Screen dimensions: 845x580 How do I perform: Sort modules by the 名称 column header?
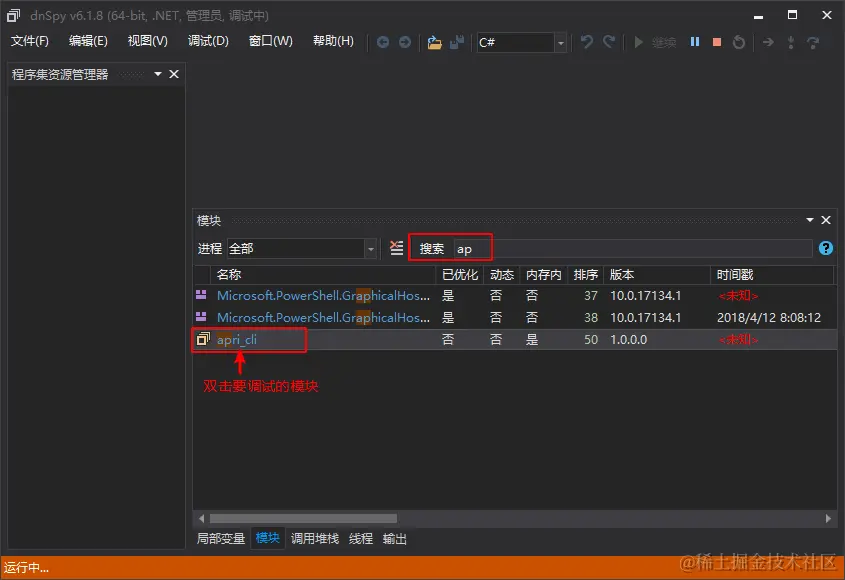click(x=322, y=275)
